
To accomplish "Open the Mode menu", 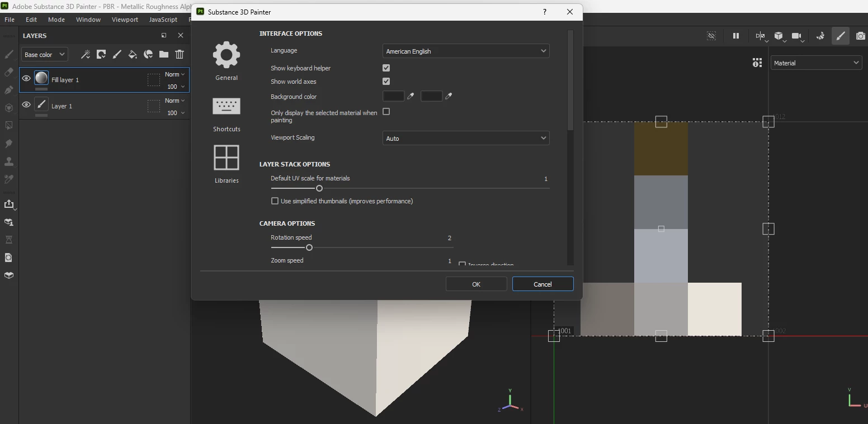I will 56,20.
